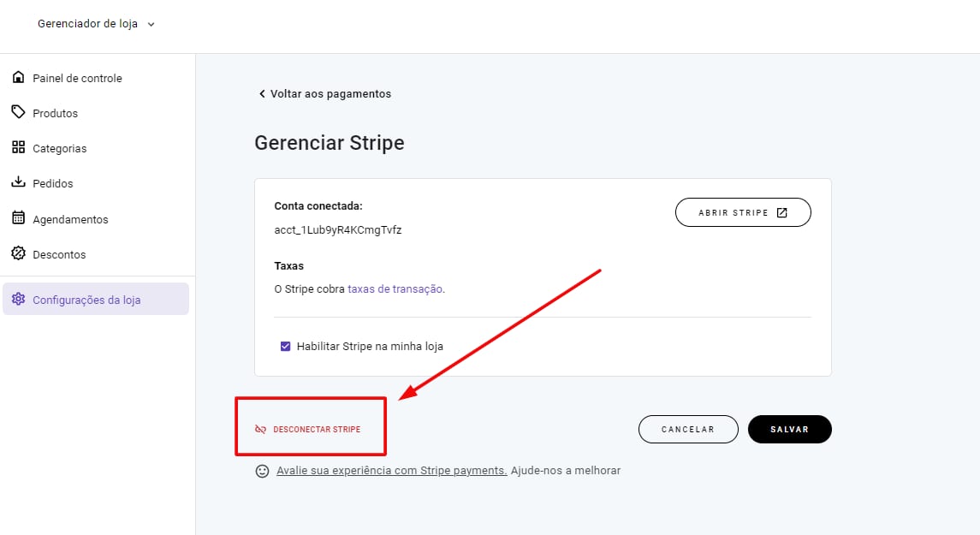
Task: Click the Categorias grid icon
Action: 18,147
